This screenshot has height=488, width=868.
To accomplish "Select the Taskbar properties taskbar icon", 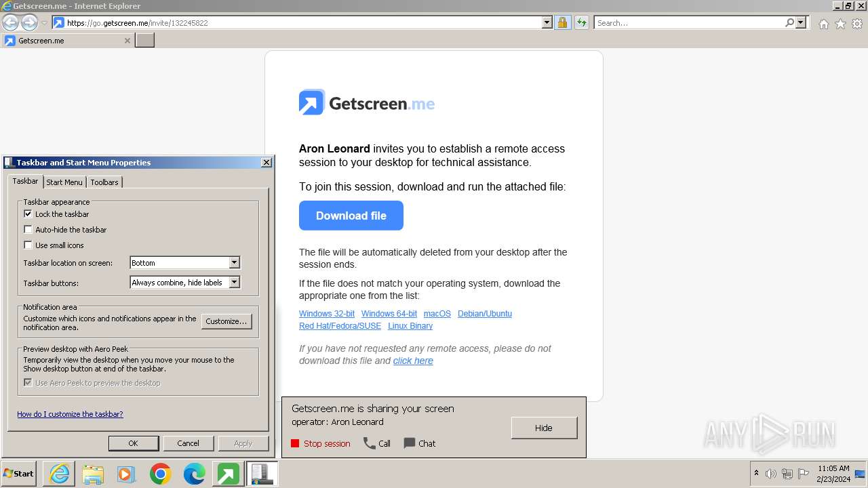I will point(261,474).
